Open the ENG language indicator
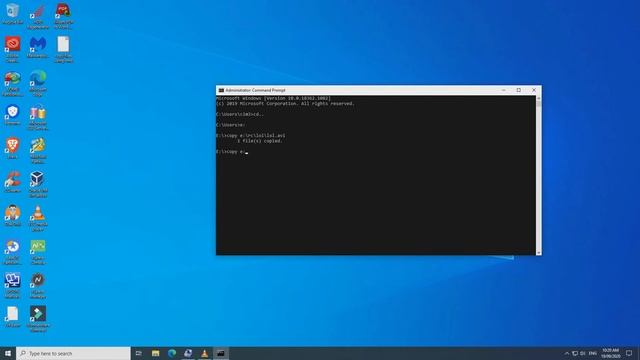The image size is (640, 360). point(593,353)
